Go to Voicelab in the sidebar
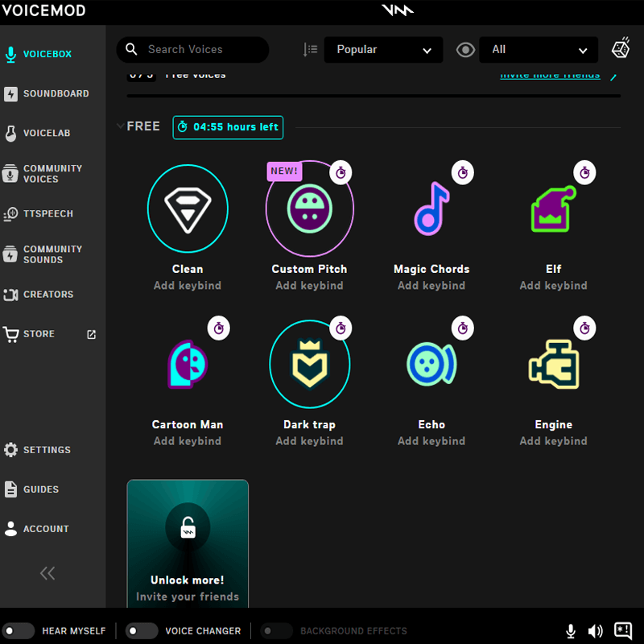Screen dimensions: 644x644 (x=47, y=134)
